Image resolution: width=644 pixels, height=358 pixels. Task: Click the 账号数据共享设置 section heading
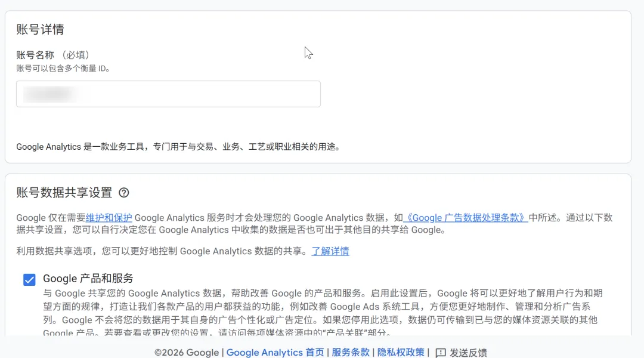tap(64, 193)
